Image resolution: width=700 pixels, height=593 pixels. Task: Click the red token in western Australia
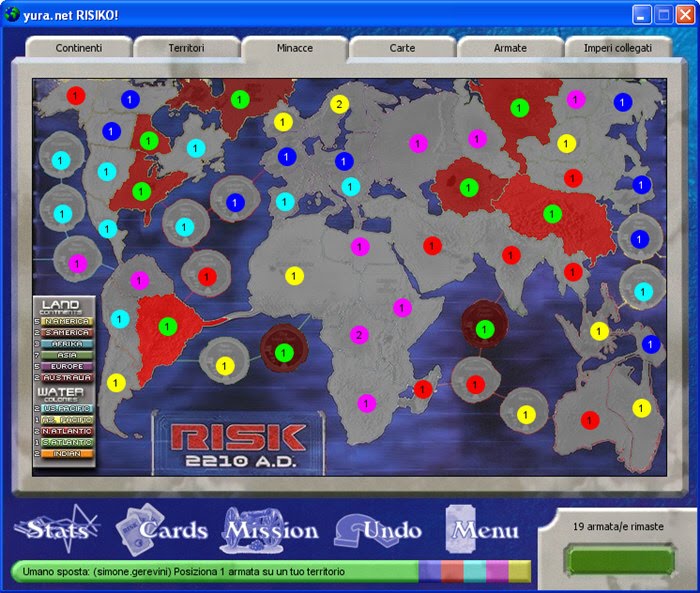pyautogui.click(x=590, y=420)
